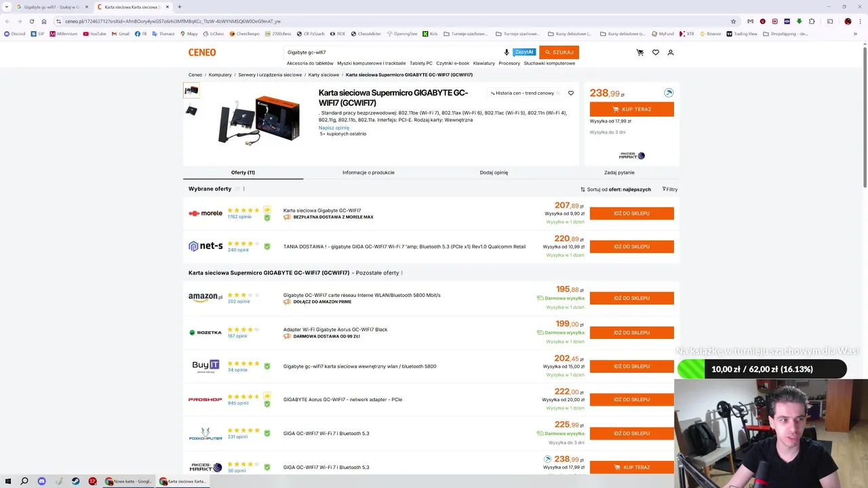Click the Proshop shop logo
Screen dimensions: 868x488
(205, 399)
